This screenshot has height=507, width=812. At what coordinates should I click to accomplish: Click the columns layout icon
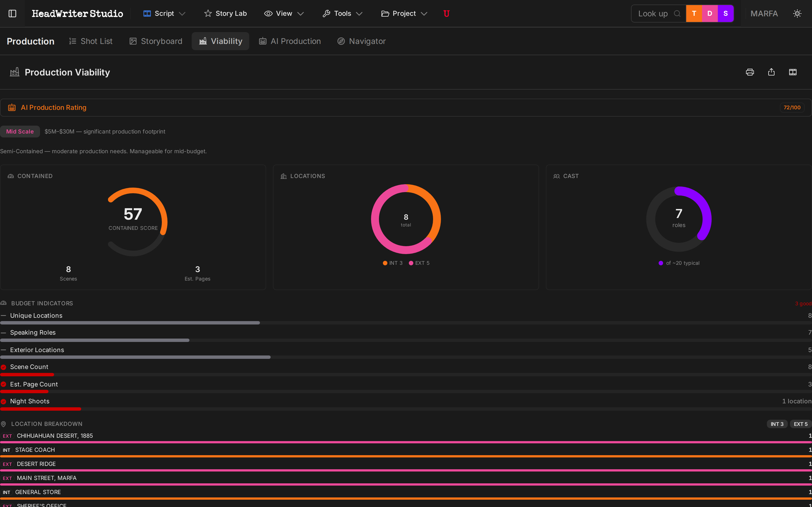click(793, 72)
